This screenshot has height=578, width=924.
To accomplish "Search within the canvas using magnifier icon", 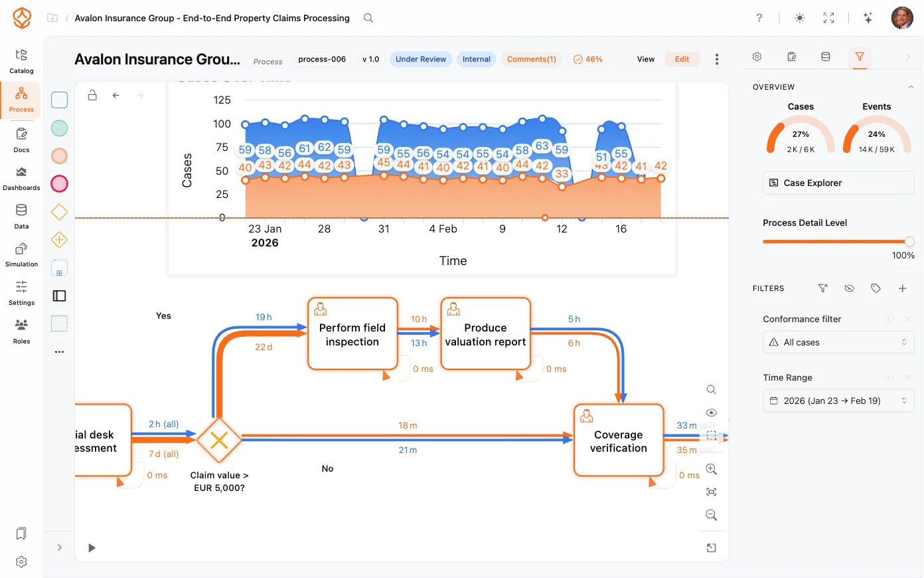I will (712, 389).
